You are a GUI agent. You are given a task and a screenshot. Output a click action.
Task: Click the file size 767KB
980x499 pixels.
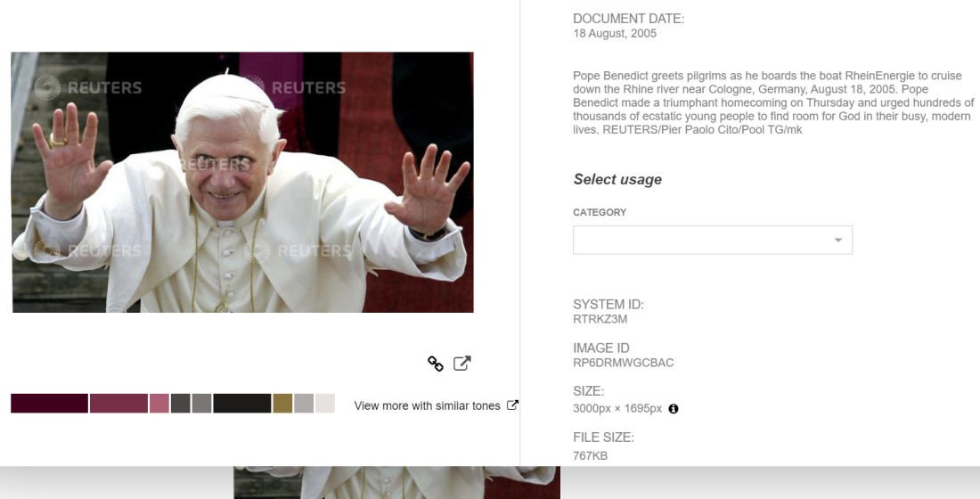[x=590, y=456]
